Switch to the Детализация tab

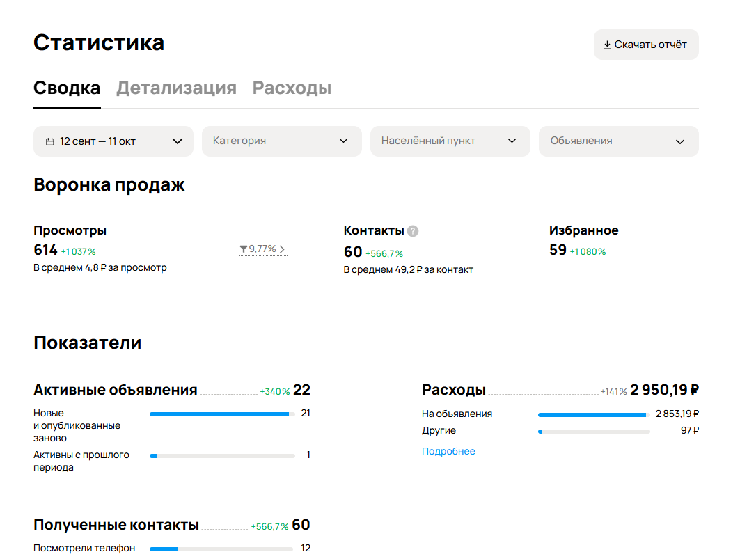[176, 88]
